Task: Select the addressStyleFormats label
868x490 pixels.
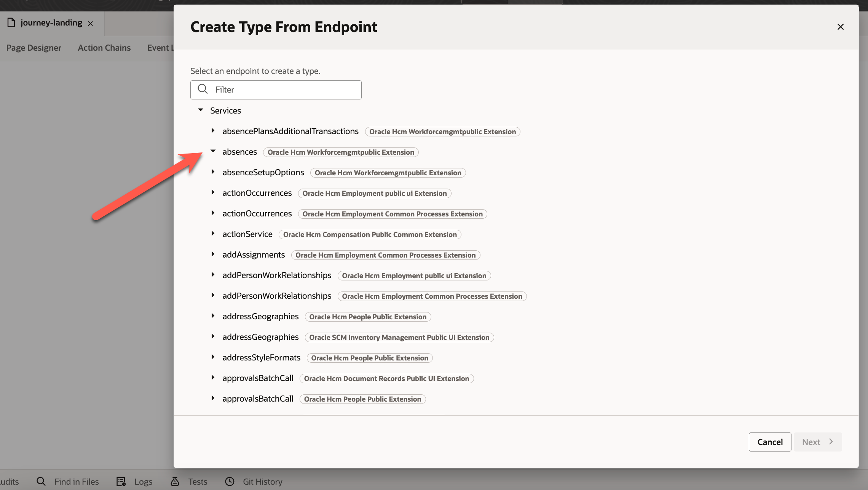Action: [262, 357]
